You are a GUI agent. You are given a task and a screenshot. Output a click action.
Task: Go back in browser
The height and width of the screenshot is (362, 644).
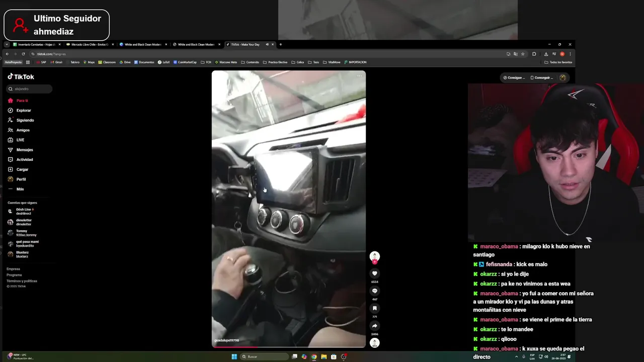(x=7, y=54)
